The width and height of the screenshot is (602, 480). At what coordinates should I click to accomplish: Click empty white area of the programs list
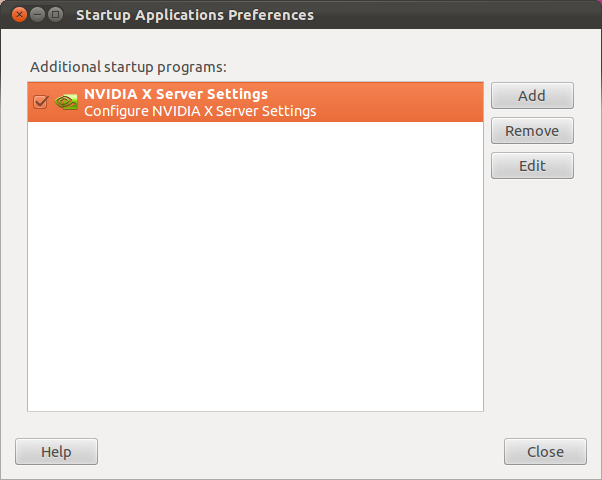coord(255,270)
